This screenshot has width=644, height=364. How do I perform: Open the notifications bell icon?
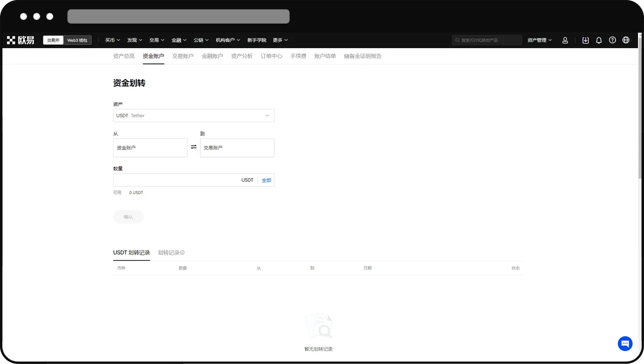[x=598, y=40]
